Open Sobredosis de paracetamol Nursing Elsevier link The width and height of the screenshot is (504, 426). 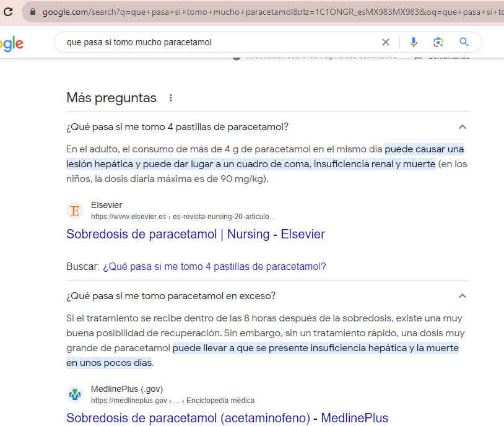tap(195, 234)
